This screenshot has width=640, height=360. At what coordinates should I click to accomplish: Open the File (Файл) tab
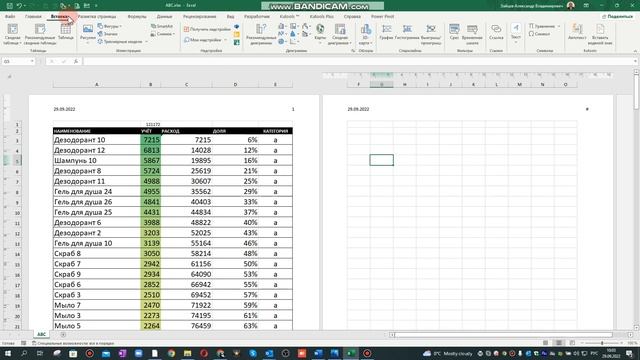pyautogui.click(x=10, y=16)
